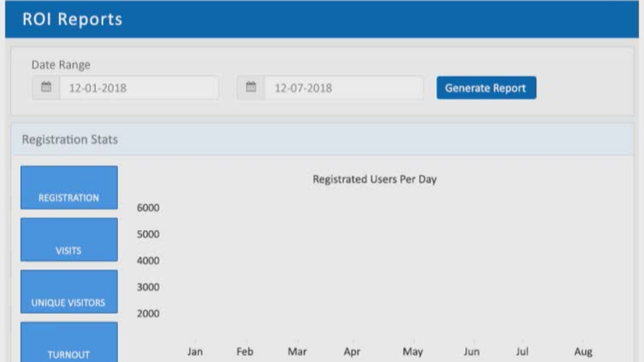
Task: Select the VISITS stats tile
Action: [x=69, y=239]
